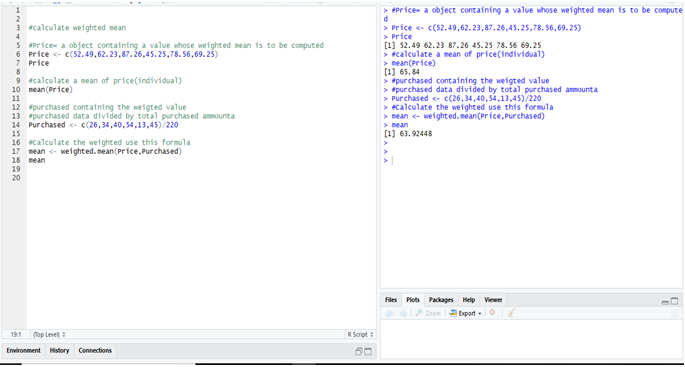Screen dimensions: 685x367
Task: Click the Purchased assignment on line 14
Action: click(x=103, y=125)
